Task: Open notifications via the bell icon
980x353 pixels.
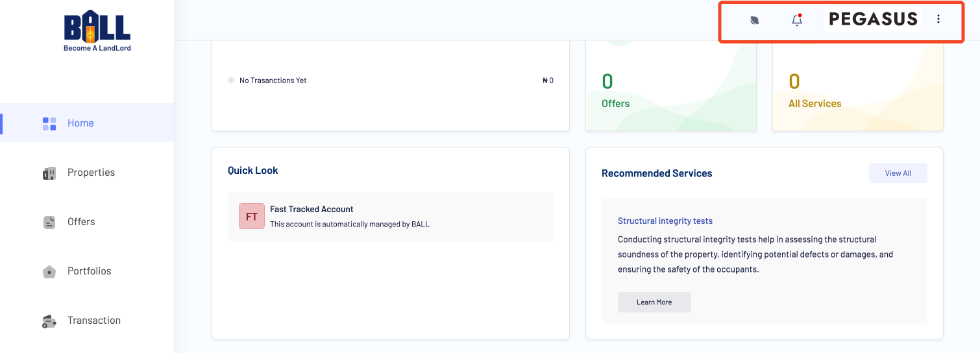Action: tap(797, 20)
